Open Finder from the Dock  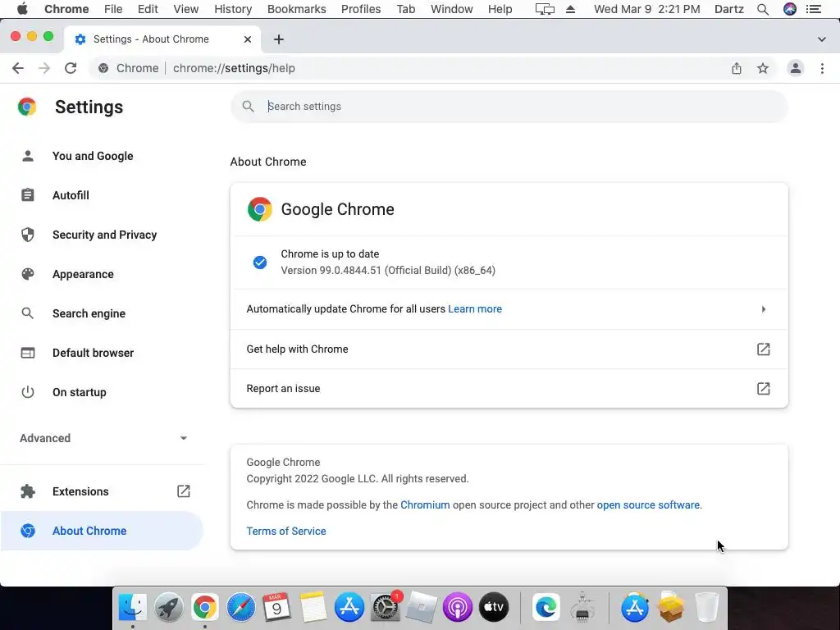pyautogui.click(x=132, y=607)
